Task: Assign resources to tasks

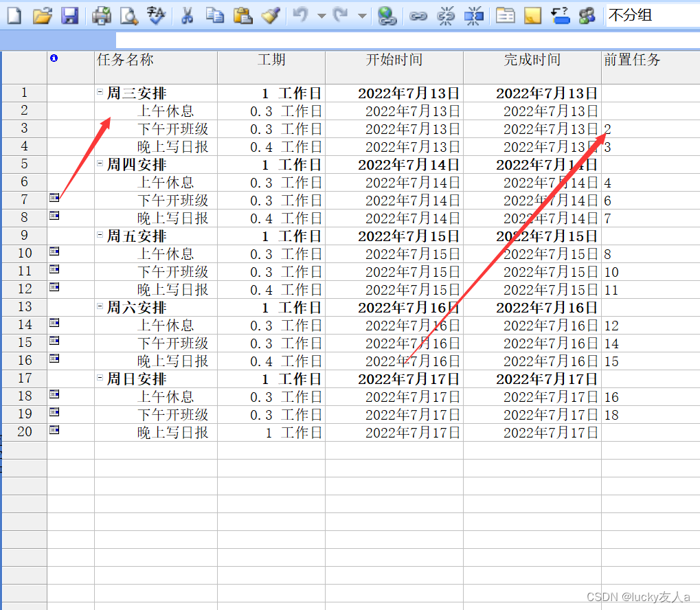Action: pos(587,16)
